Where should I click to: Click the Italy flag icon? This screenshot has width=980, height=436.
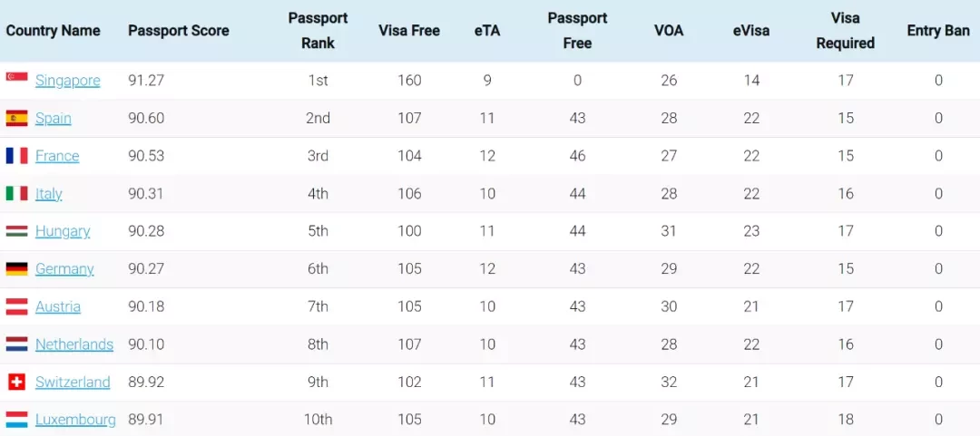pos(17,194)
